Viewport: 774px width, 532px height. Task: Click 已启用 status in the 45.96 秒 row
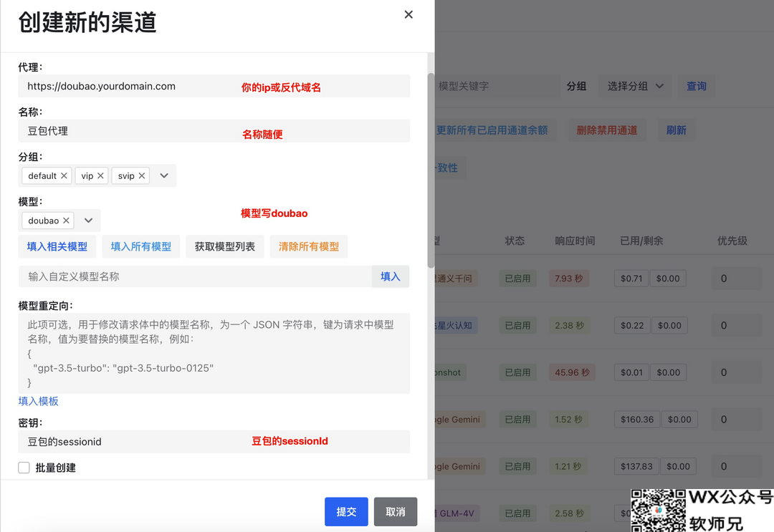518,372
